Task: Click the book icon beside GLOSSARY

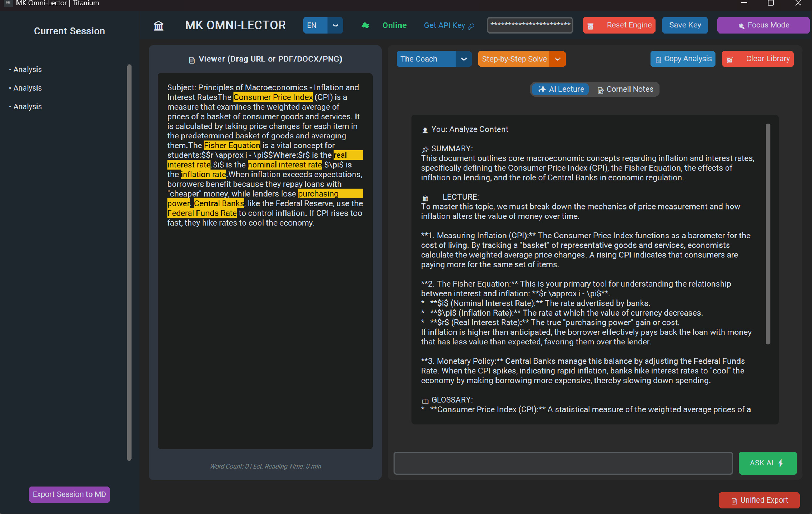Action: [425, 401]
